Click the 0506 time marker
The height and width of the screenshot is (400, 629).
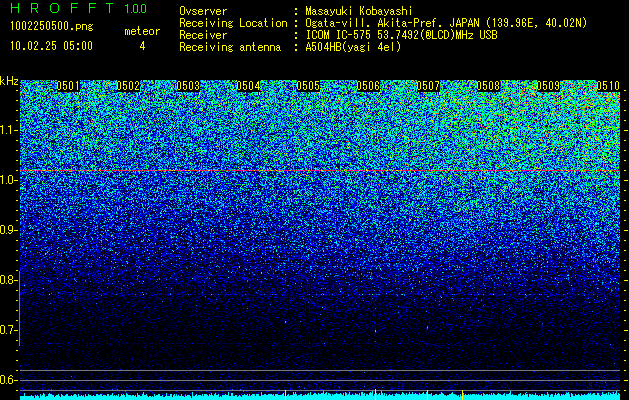368,86
